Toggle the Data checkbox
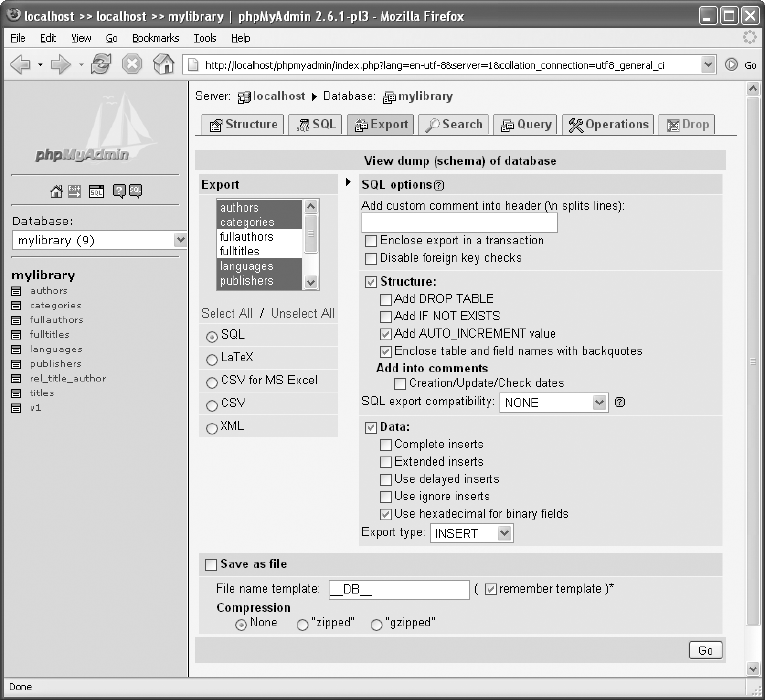Viewport: 765px width, 700px height. point(371,428)
